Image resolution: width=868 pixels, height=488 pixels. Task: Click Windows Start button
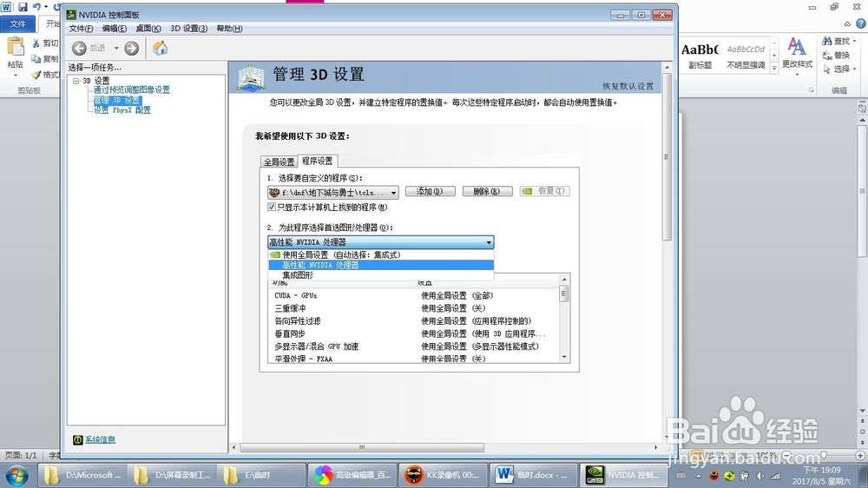point(16,475)
